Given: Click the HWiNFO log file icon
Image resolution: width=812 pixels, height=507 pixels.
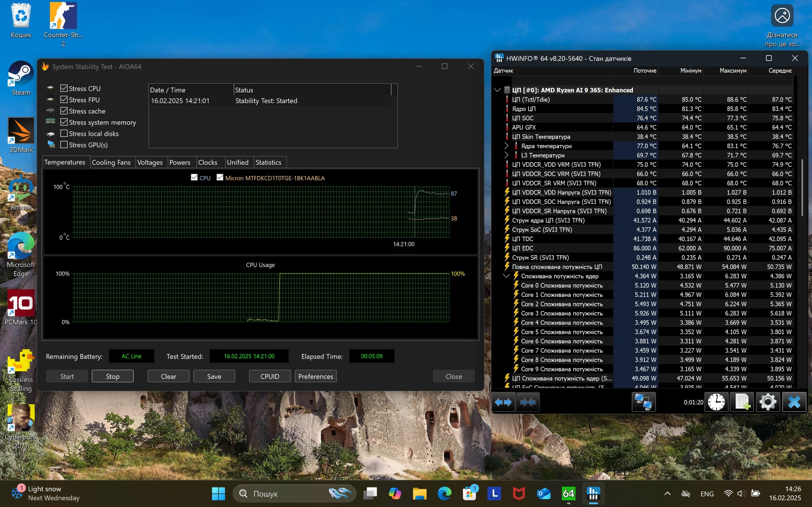Looking at the screenshot, I should (x=742, y=402).
